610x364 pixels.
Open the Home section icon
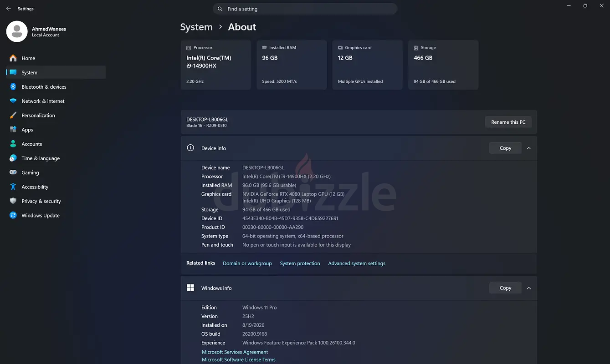click(13, 58)
